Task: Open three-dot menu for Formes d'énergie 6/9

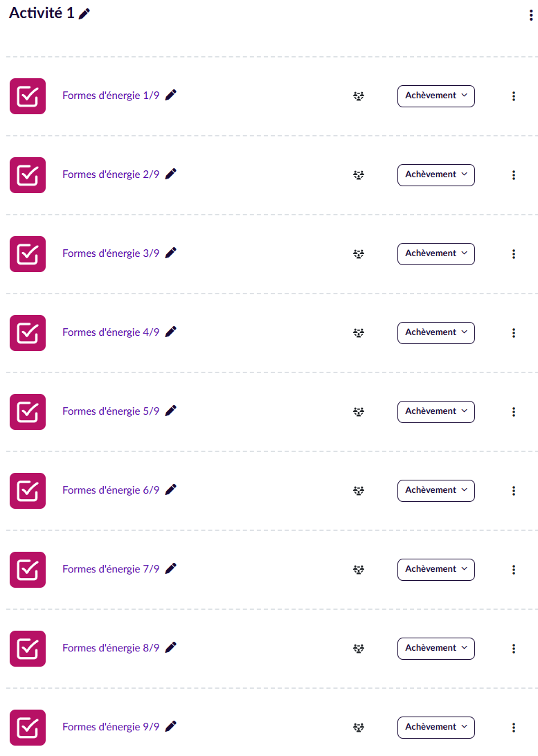Action: coord(514,491)
